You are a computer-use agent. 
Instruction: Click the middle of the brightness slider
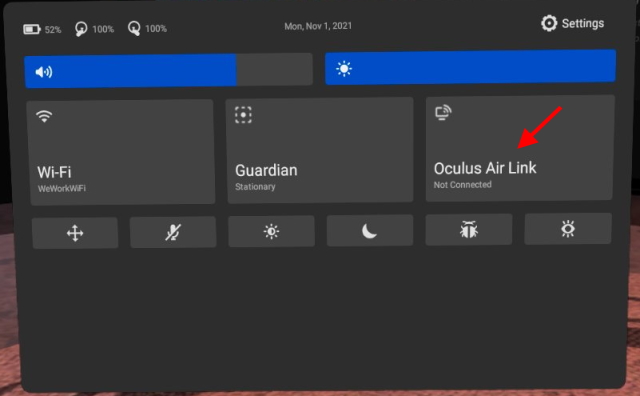[x=470, y=67]
